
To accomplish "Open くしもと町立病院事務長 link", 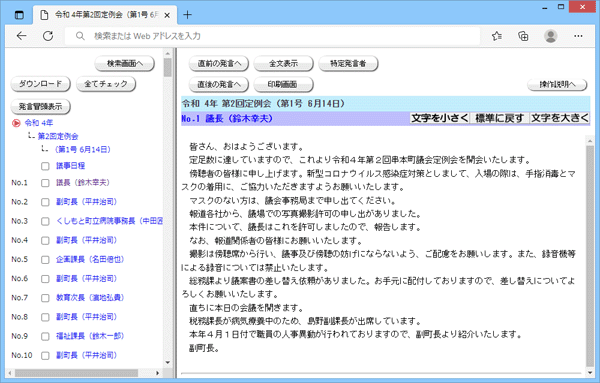I will click(x=109, y=221).
